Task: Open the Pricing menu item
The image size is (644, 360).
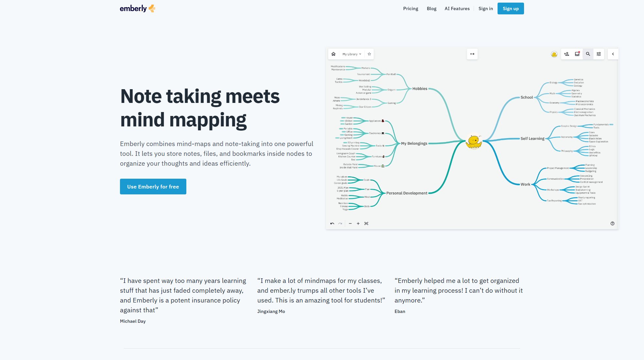Action: pos(410,8)
